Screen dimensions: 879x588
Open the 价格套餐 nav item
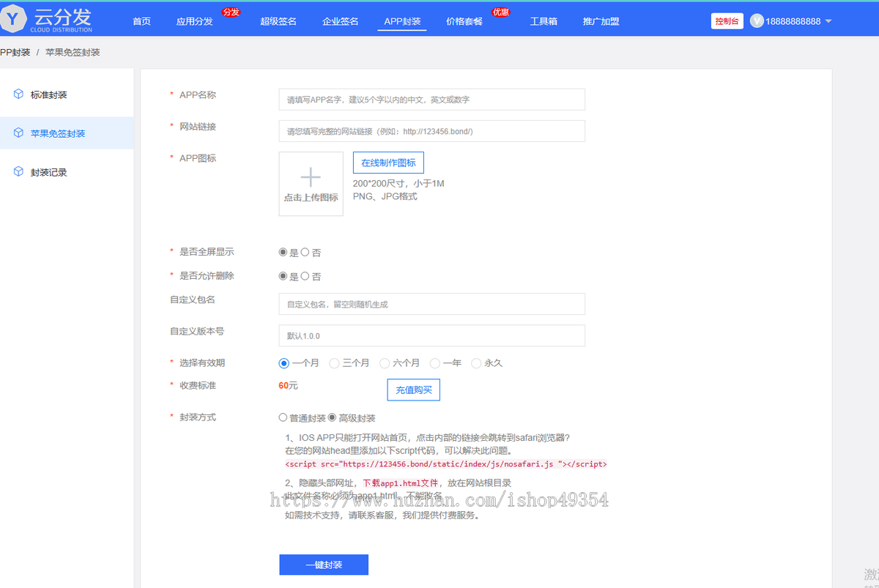[464, 21]
